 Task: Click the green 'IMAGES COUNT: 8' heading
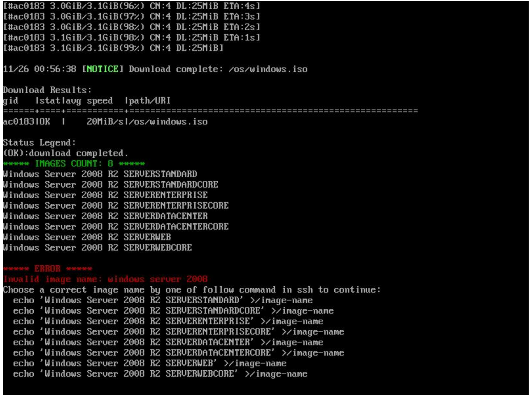point(74,164)
